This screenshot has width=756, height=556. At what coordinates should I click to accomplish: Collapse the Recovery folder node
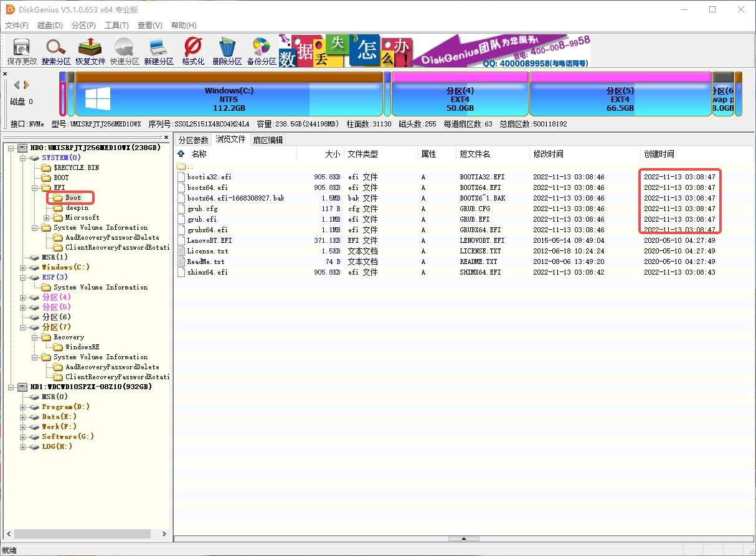(35, 337)
